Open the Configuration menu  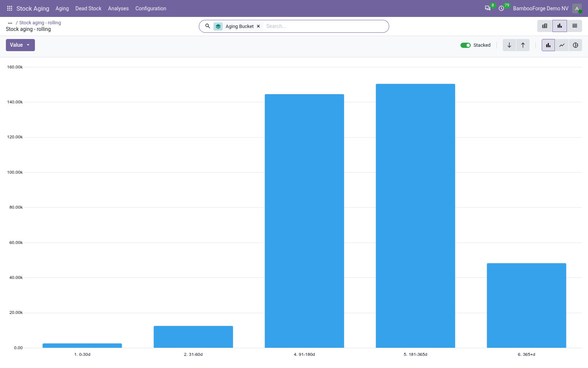pos(151,8)
